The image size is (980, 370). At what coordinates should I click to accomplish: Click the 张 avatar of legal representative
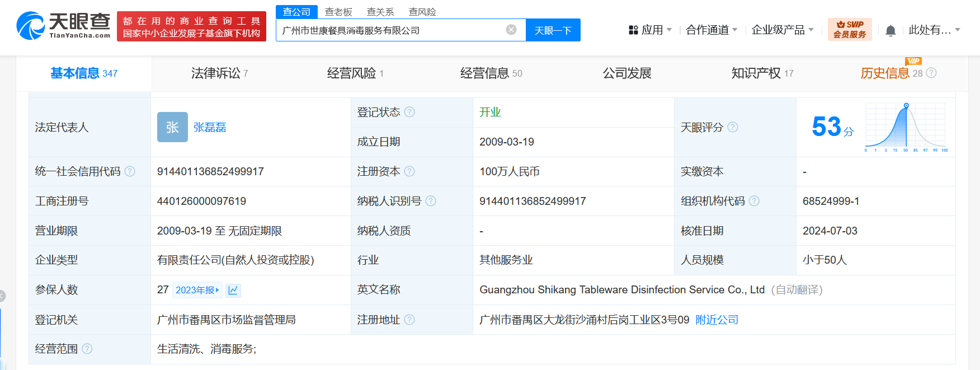click(x=172, y=127)
